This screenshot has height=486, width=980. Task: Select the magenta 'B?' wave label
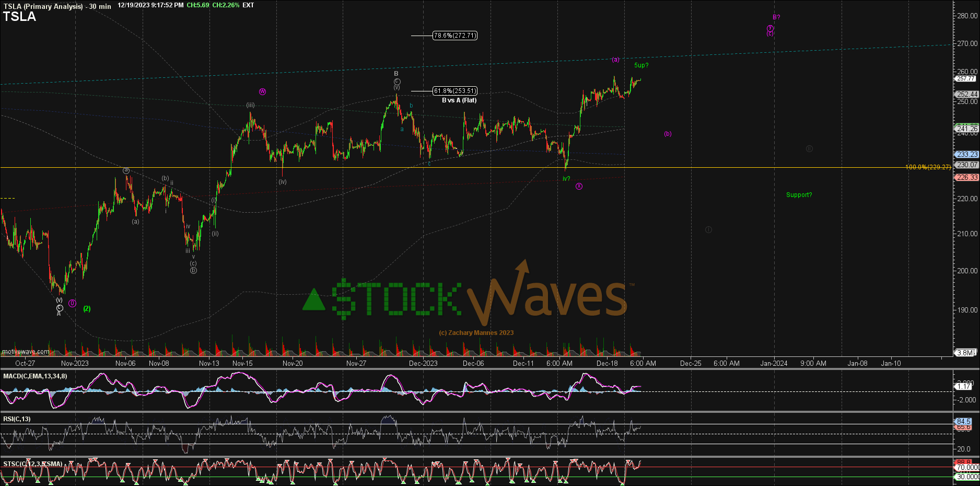coord(776,17)
